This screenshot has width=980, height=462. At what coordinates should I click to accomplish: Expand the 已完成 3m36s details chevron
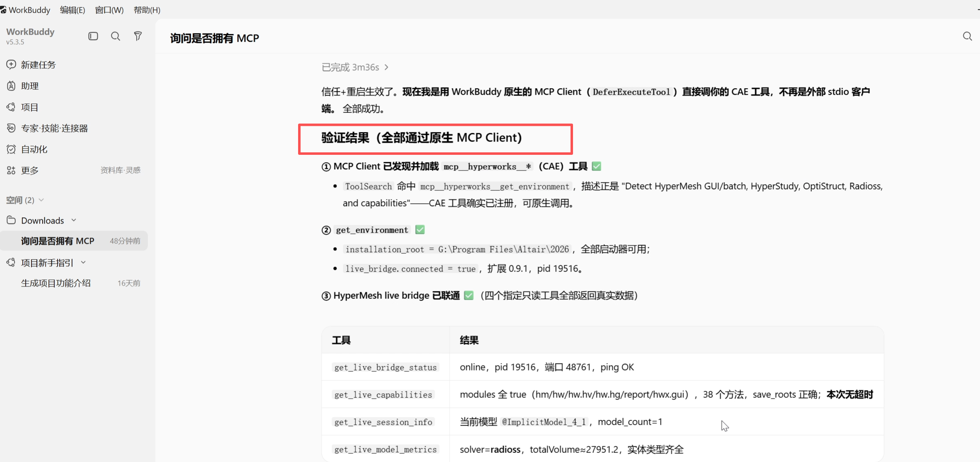click(386, 67)
